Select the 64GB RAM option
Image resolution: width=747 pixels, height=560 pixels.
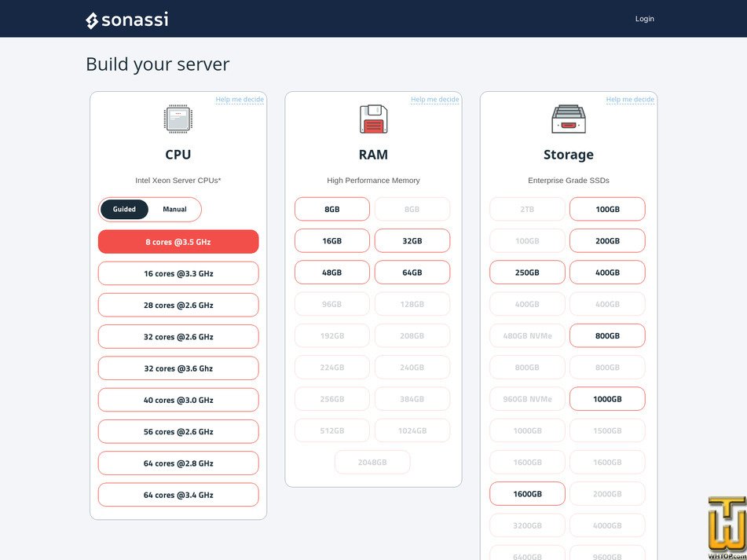[x=412, y=273]
